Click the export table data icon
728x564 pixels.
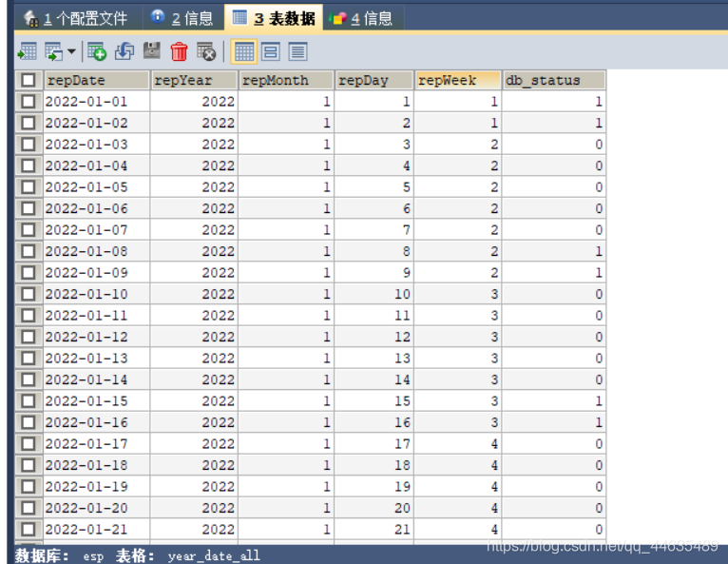[28, 51]
